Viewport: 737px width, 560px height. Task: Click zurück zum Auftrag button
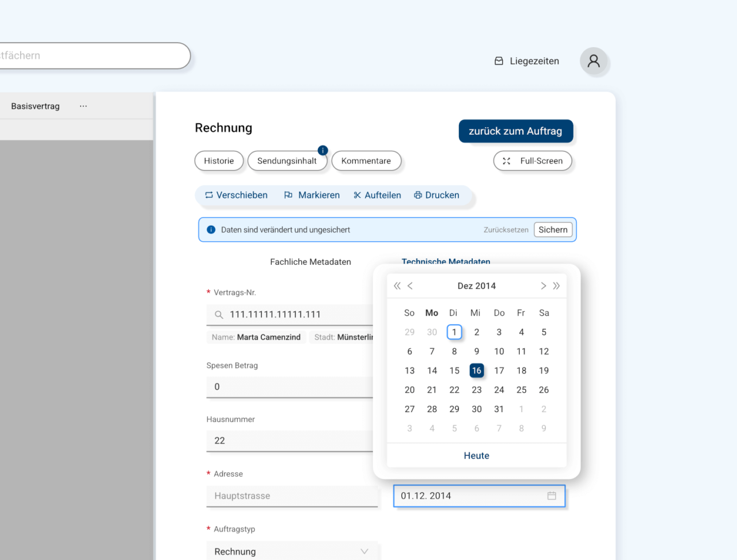515,131
